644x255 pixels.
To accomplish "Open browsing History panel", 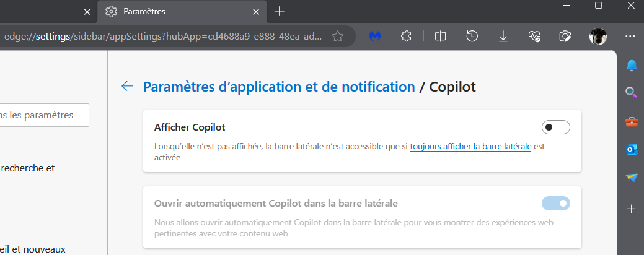I will pos(472,37).
